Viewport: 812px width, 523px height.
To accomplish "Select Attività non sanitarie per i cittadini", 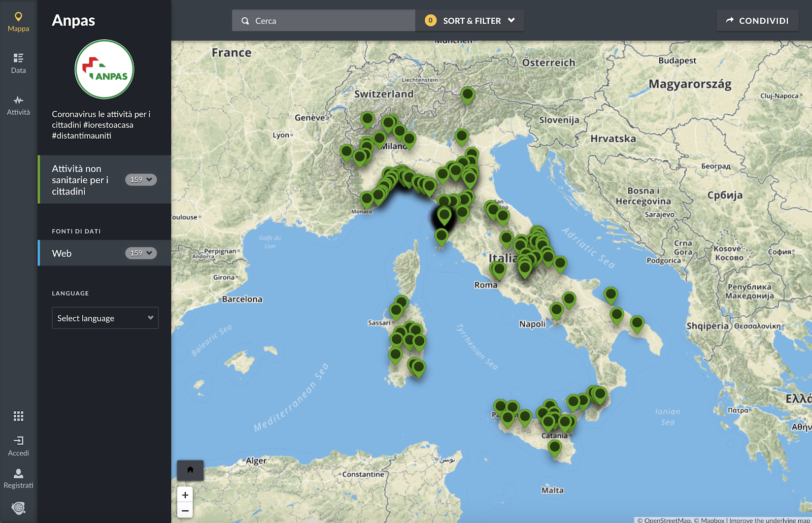I will click(x=80, y=180).
